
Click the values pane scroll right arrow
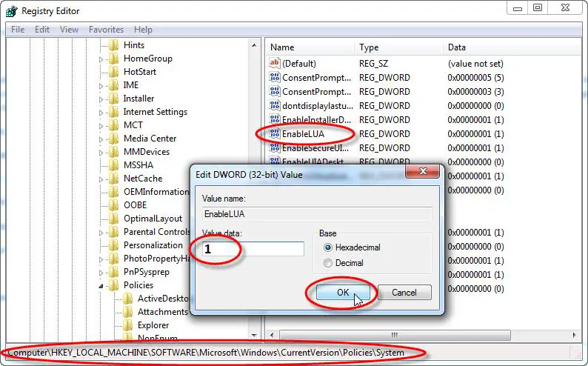click(x=574, y=335)
